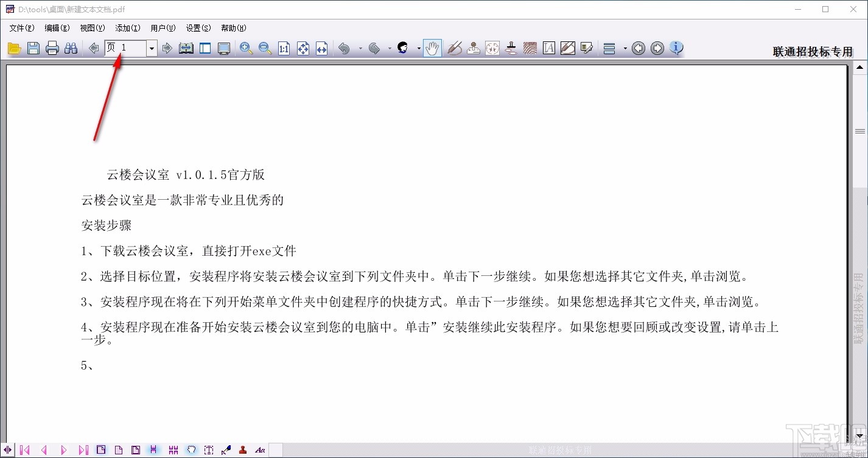The height and width of the screenshot is (458, 868).
Task: Go to previous page with top left arrow
Action: click(x=93, y=49)
